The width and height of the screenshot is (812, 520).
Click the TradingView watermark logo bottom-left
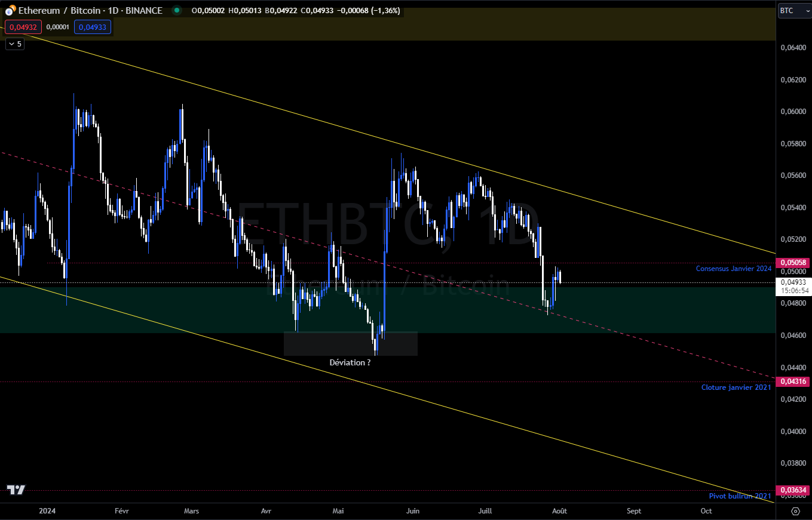(x=15, y=490)
